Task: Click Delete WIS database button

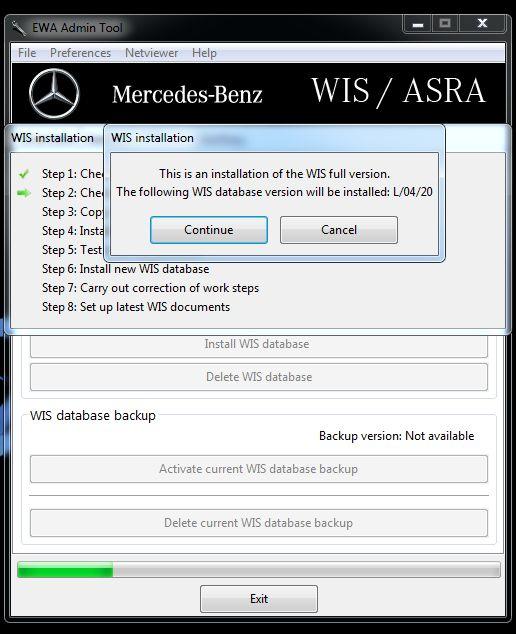Action: pos(259,377)
